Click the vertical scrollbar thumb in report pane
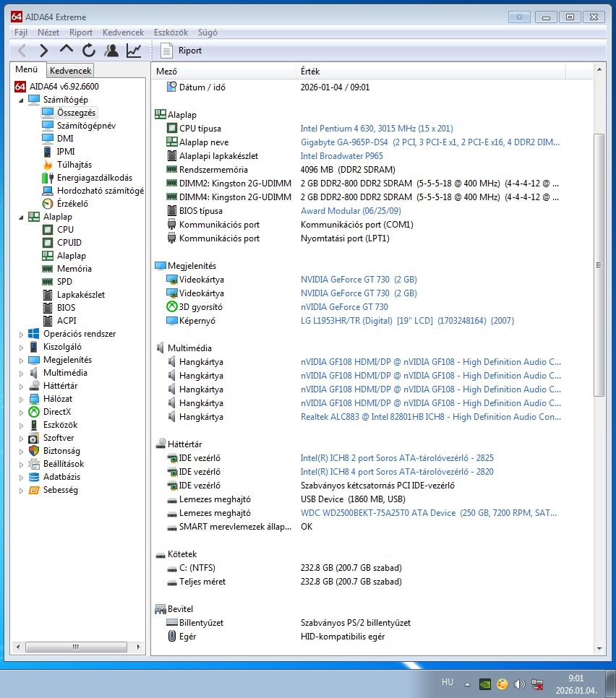 point(599,265)
